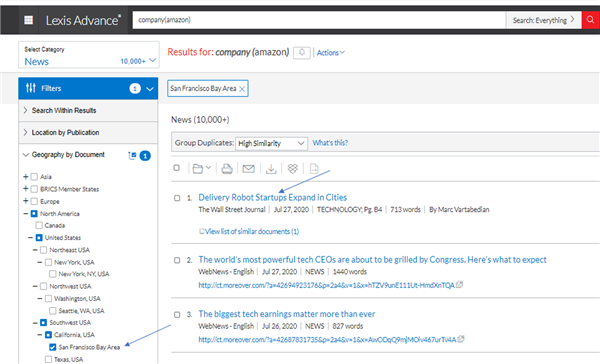Image resolution: width=600 pixels, height=364 pixels.
Task: Click the email envelope icon
Action: (248, 168)
